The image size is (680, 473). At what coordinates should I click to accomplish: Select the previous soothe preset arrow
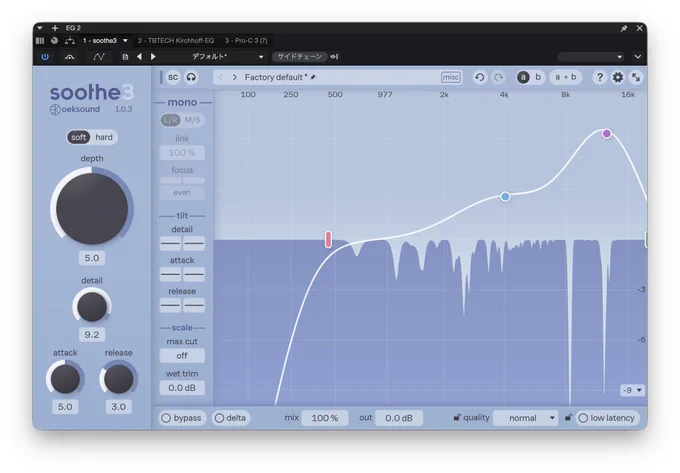(221, 77)
